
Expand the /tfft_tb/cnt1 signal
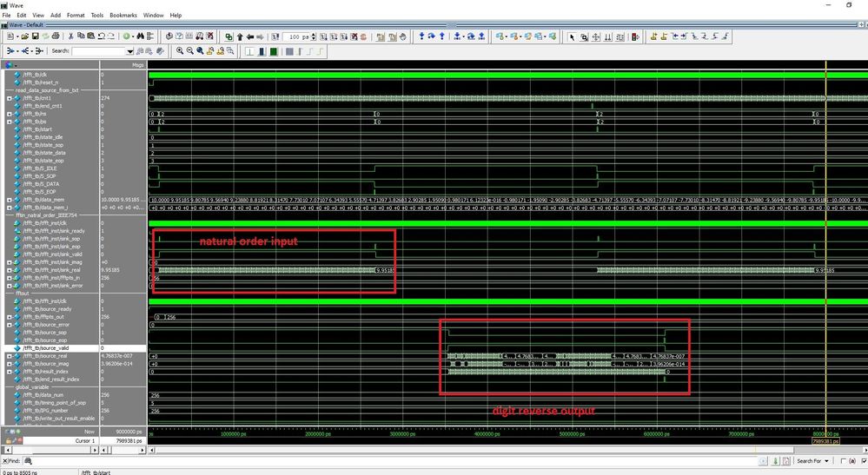[x=10, y=98]
